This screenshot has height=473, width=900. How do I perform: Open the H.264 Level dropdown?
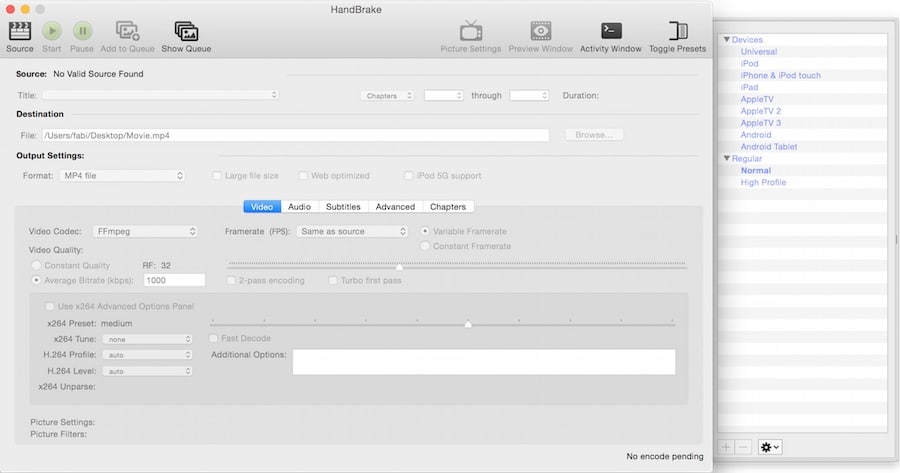(147, 371)
